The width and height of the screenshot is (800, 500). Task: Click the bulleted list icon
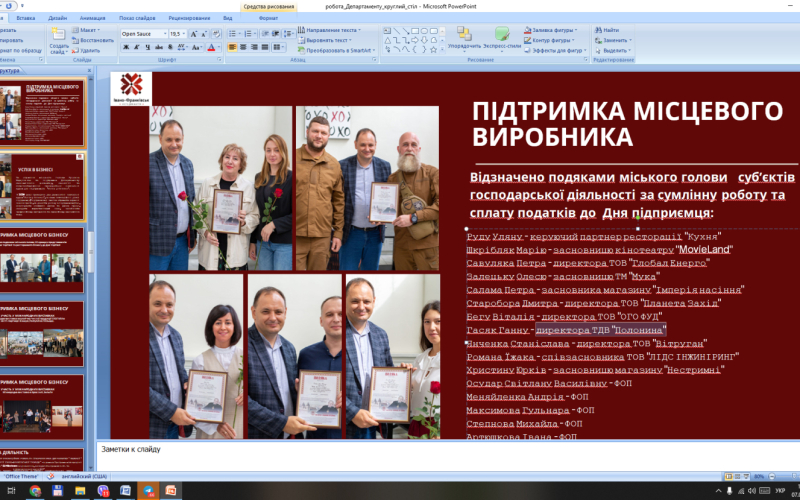[233, 33]
